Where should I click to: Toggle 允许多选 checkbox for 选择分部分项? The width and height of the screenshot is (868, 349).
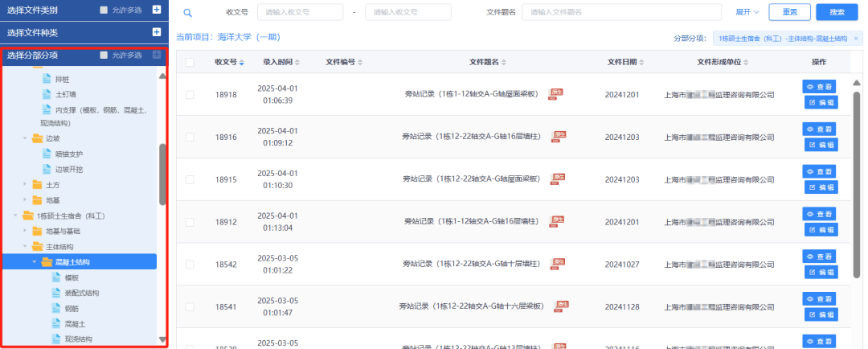[x=103, y=55]
